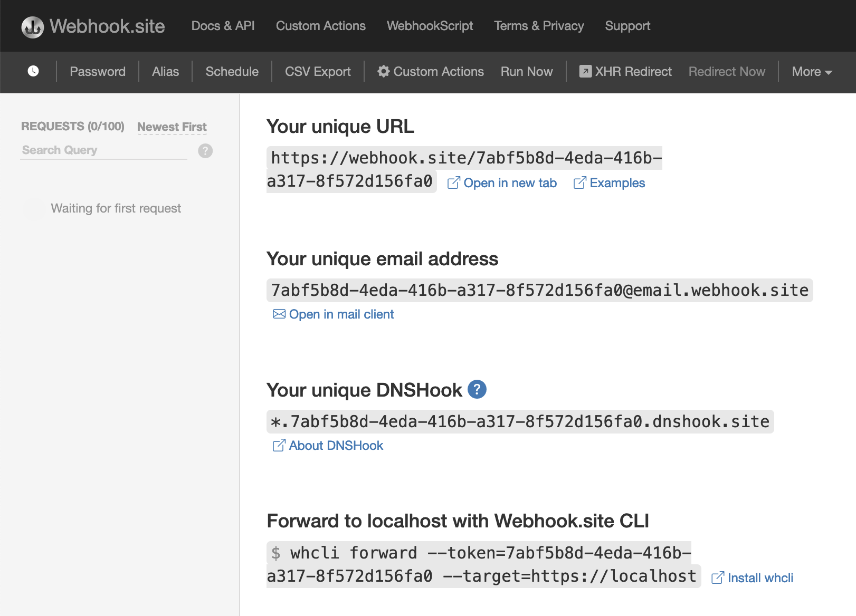Click Redirect Now
This screenshot has height=616, width=856.
pos(727,72)
